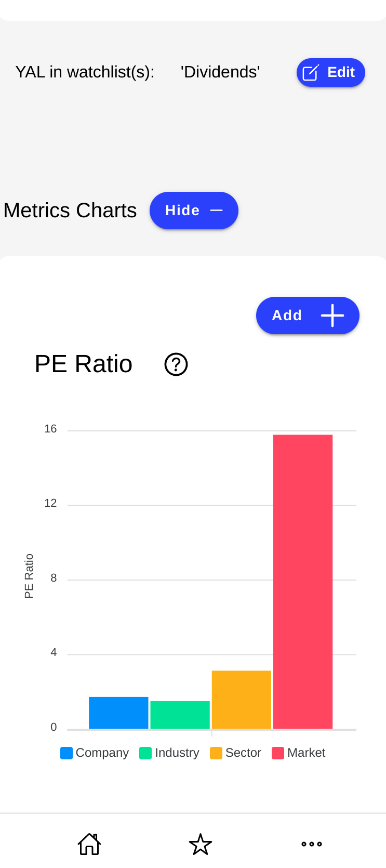Screen dimensions: 386x868
Task: Open the Home screen via house icon
Action: point(89,844)
